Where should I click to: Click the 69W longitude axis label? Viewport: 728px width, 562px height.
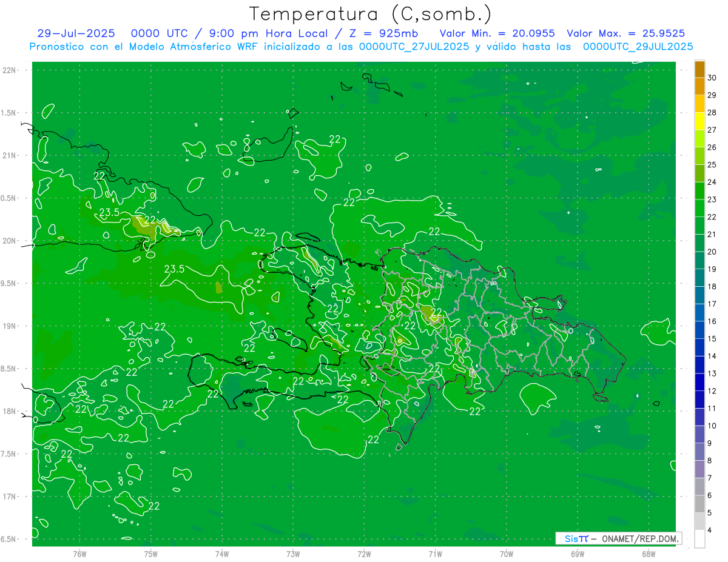[x=578, y=554]
